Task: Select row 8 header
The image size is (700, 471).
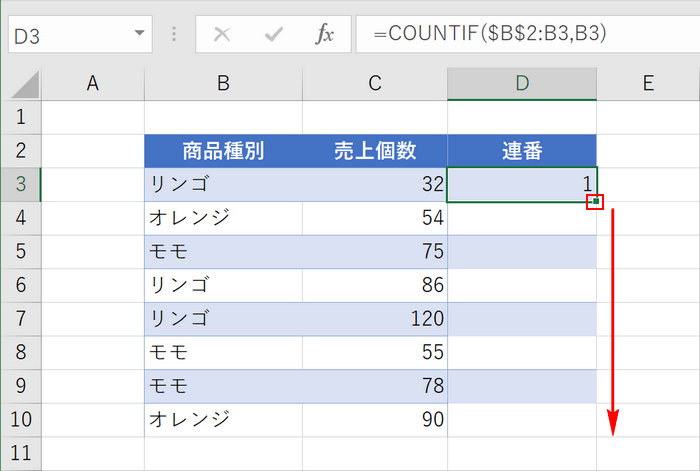Action: [x=21, y=353]
